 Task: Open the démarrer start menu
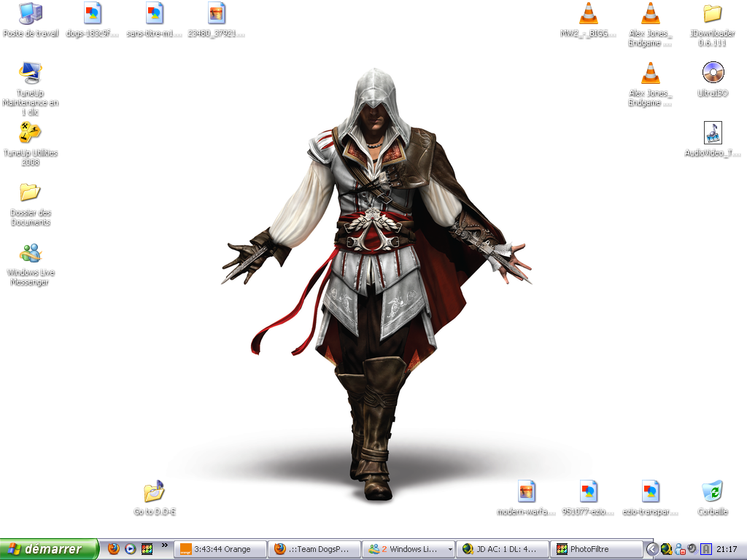tap(50, 549)
